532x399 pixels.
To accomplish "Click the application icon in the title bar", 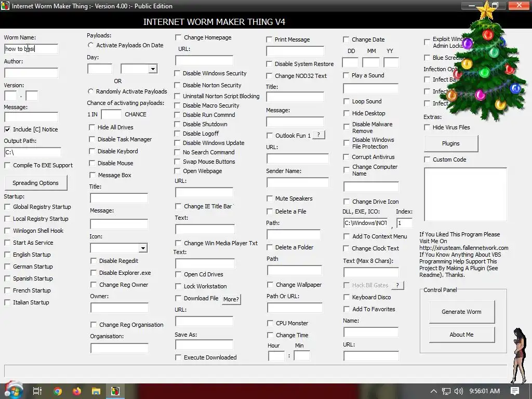I will tap(5, 6).
